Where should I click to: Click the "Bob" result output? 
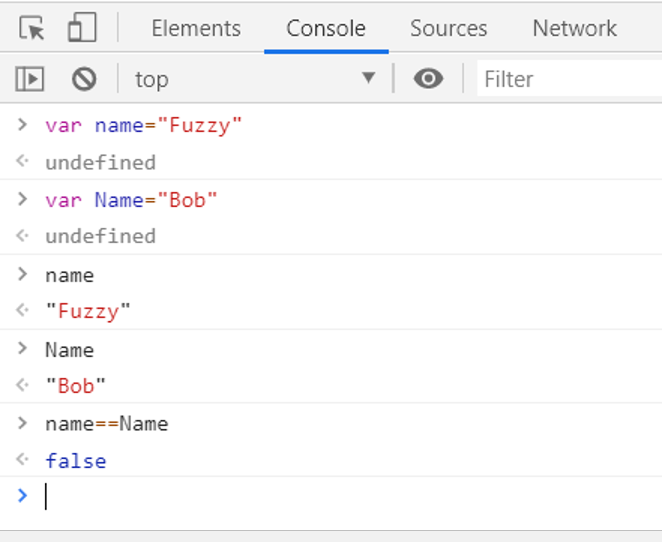[x=76, y=386]
